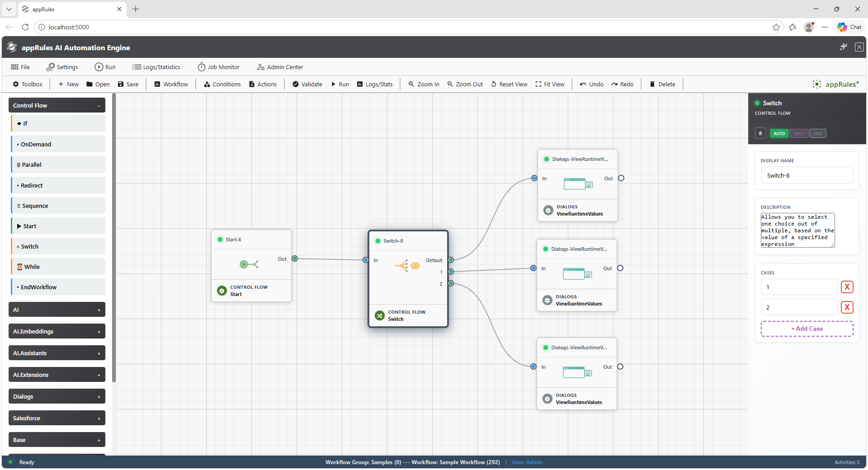Open the Workflow toolbar option
Image resolution: width=868 pixels, height=470 pixels.
click(171, 84)
